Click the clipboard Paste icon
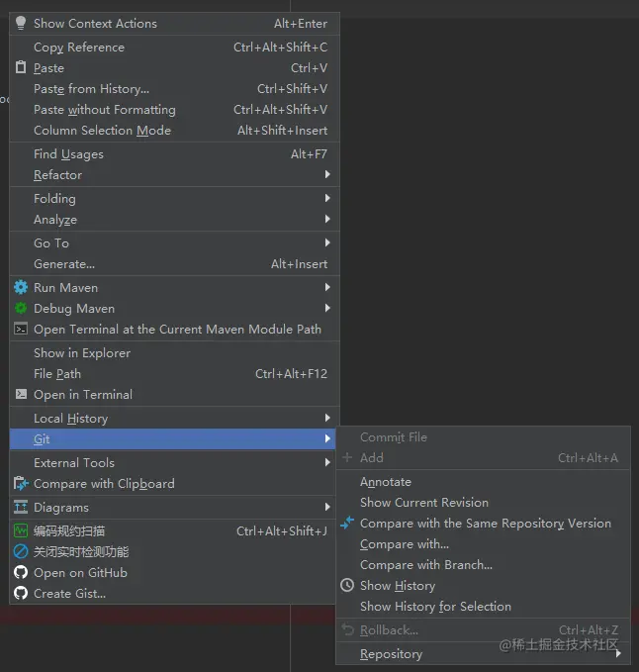The image size is (639, 672). click(x=21, y=67)
